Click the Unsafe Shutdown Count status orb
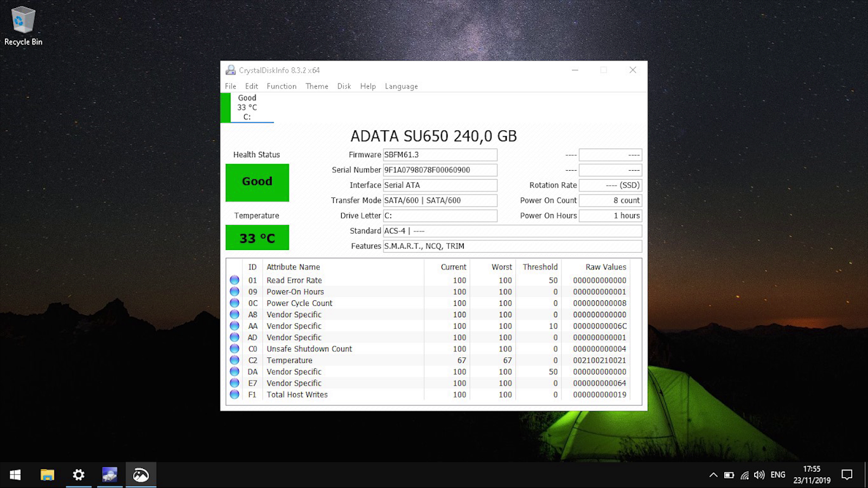 click(234, 348)
